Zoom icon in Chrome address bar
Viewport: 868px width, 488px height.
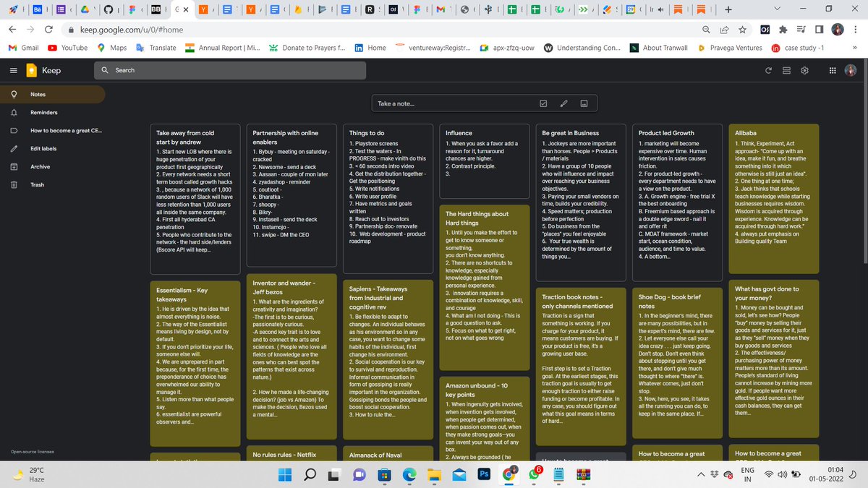706,30
